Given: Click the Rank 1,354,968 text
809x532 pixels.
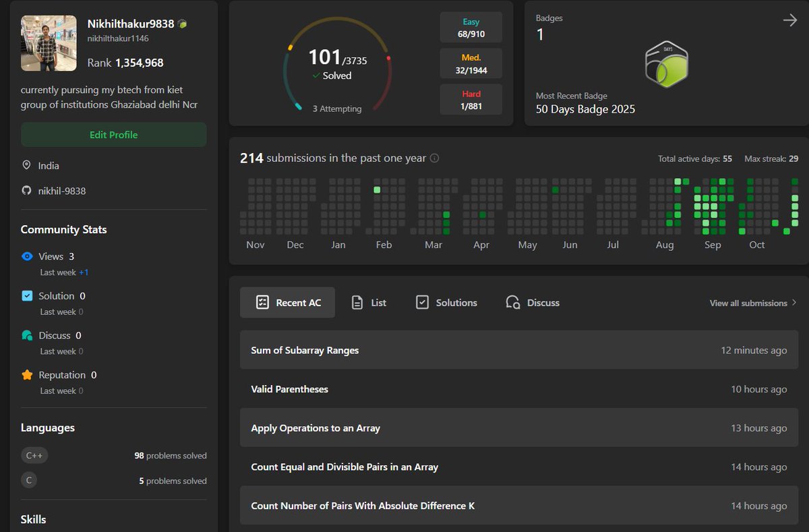Looking at the screenshot, I should click(125, 63).
